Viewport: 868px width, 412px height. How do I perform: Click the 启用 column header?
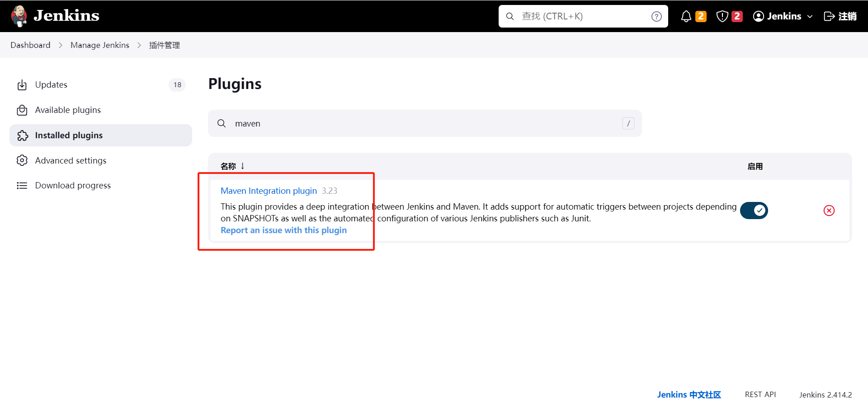click(x=755, y=166)
